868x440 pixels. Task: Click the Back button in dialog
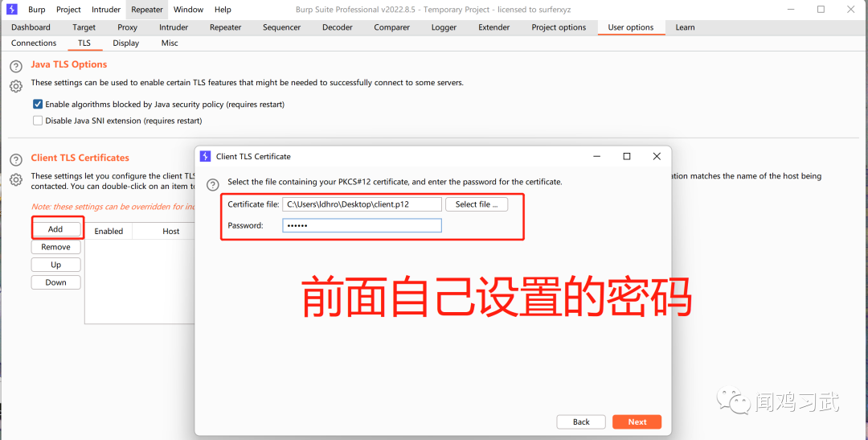pyautogui.click(x=581, y=421)
